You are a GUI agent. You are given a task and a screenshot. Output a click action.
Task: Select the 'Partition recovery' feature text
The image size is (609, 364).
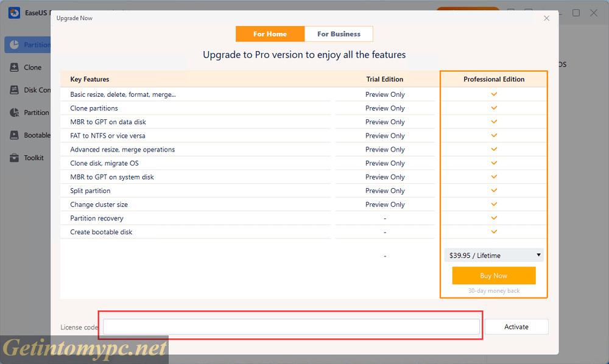[x=97, y=219]
